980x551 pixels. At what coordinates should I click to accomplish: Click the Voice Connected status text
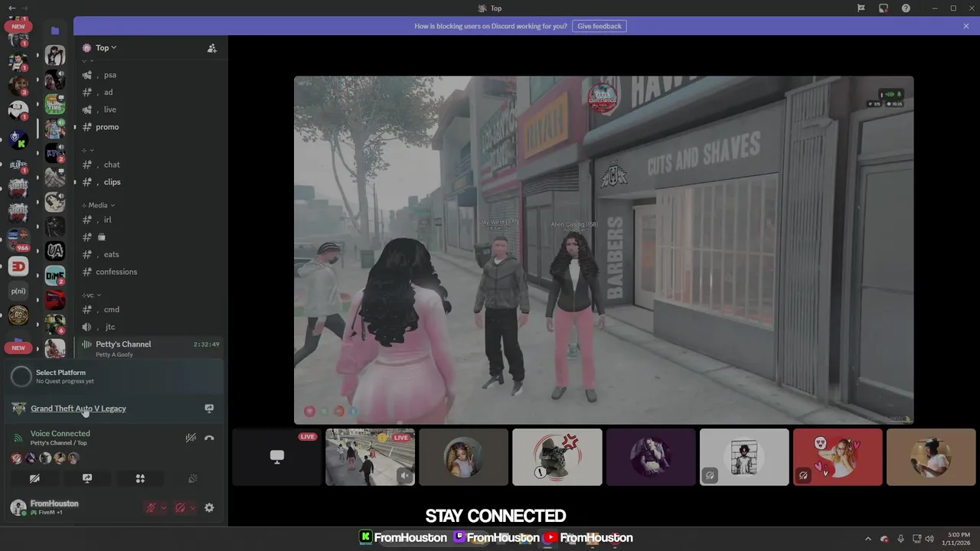click(x=60, y=433)
